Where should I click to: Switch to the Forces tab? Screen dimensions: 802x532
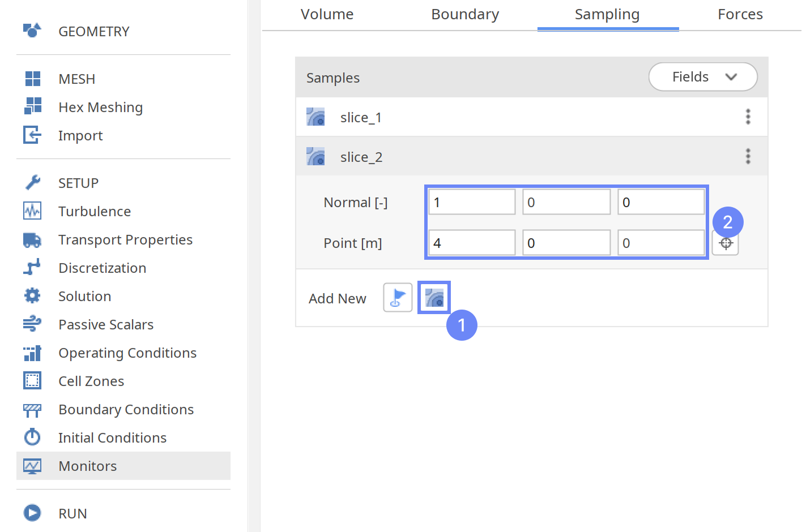coord(740,15)
